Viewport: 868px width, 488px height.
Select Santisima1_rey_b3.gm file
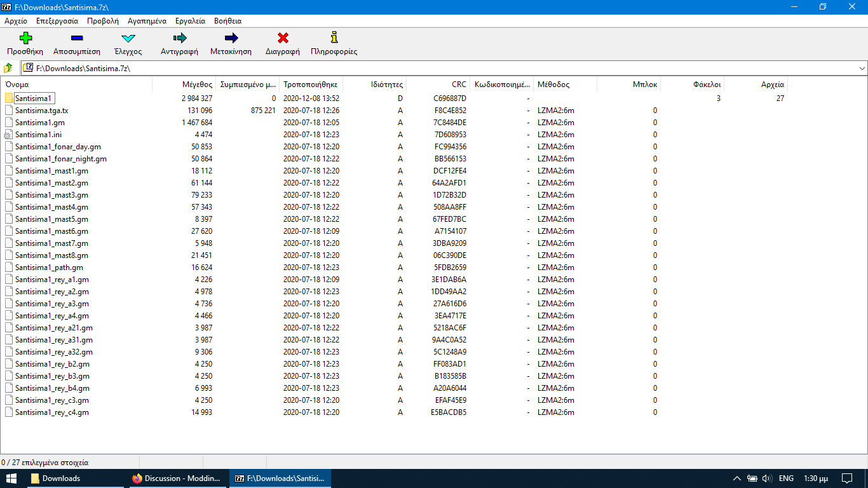tap(52, 376)
